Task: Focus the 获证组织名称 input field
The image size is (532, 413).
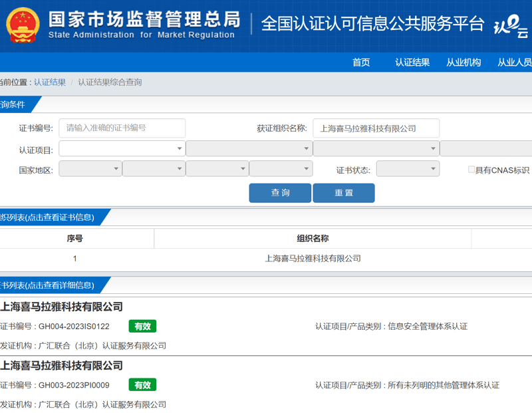Action: pos(376,128)
